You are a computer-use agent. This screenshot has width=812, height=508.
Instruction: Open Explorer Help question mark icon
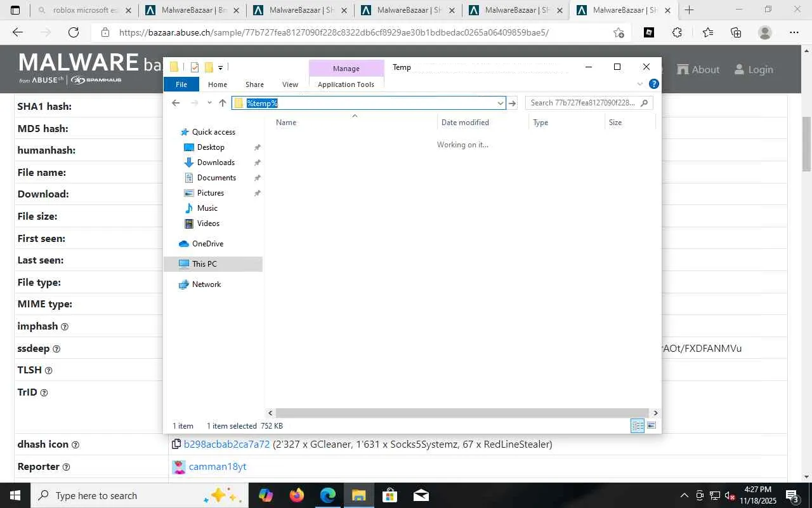(654, 84)
